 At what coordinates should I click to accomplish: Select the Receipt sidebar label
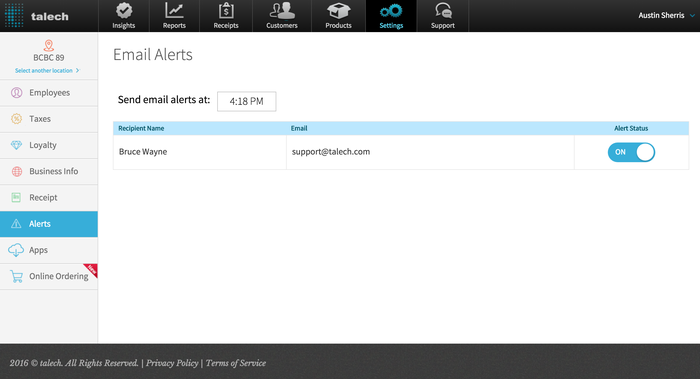tap(43, 197)
